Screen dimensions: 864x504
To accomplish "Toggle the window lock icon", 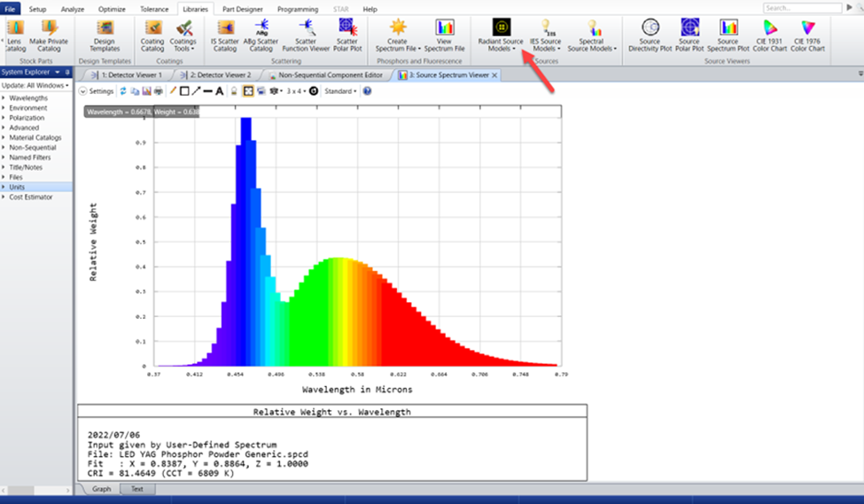I will coord(234,91).
